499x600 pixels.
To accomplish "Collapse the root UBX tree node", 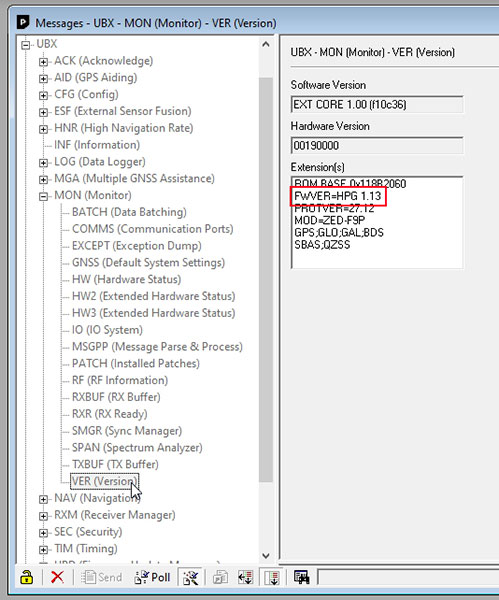I will (26, 45).
